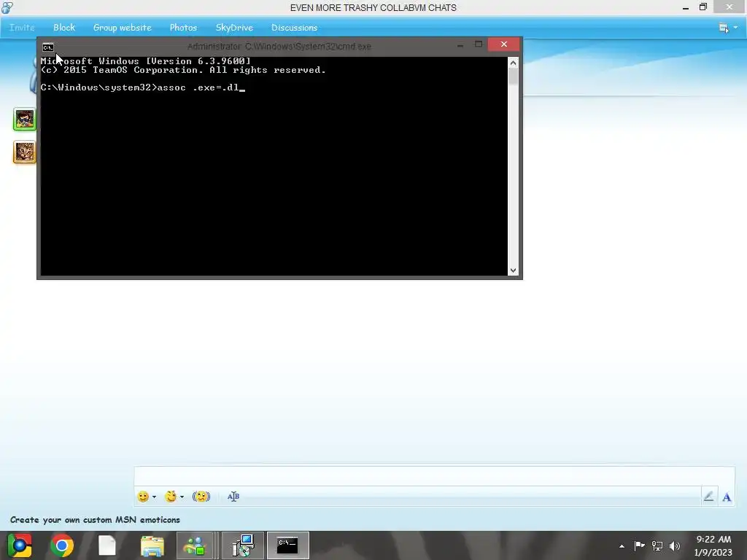The width and height of the screenshot is (747, 560).
Task: Click the Invite menu item
Action: [x=22, y=28]
